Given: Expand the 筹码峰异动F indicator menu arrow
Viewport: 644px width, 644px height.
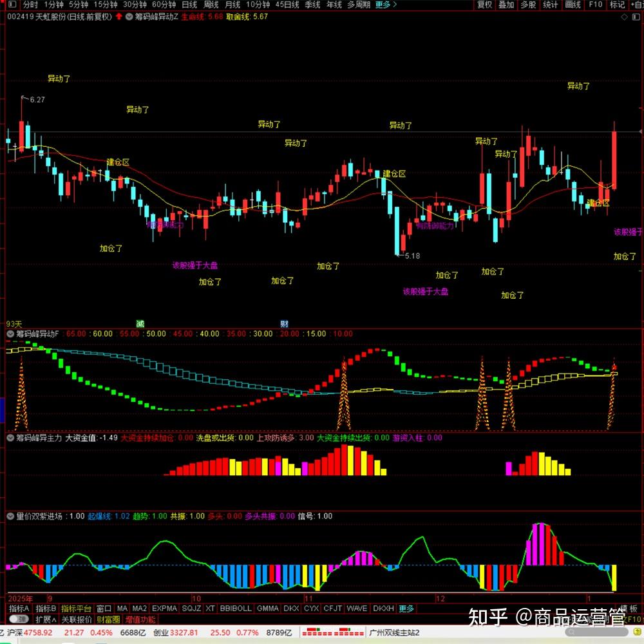Looking at the screenshot, I should click(10, 334).
